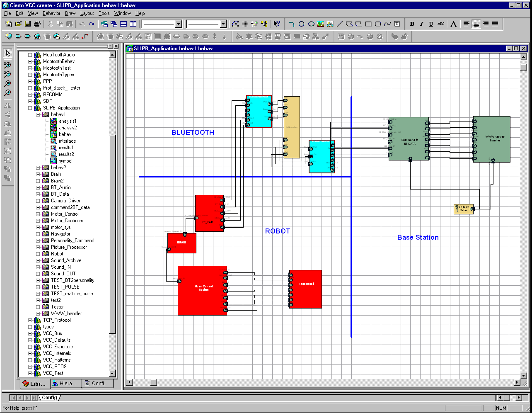Click the Save disk icon in toolbar
The width and height of the screenshot is (532, 413).
[28, 24]
